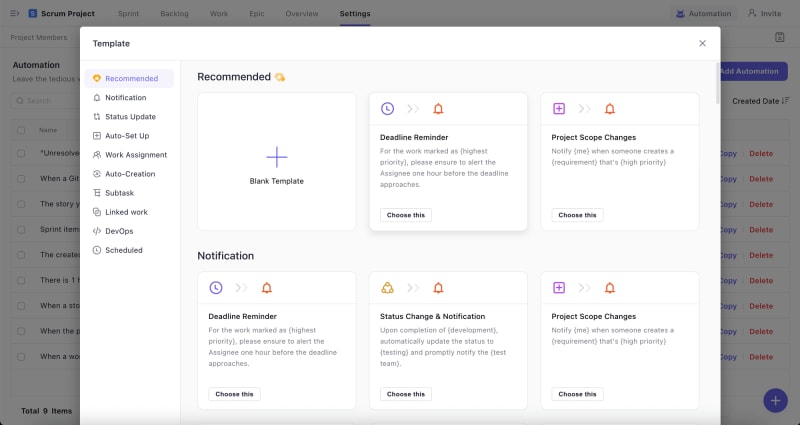Click clock icon on Notification Deadline Reminder card
The image size is (800, 425).
pyautogui.click(x=216, y=288)
